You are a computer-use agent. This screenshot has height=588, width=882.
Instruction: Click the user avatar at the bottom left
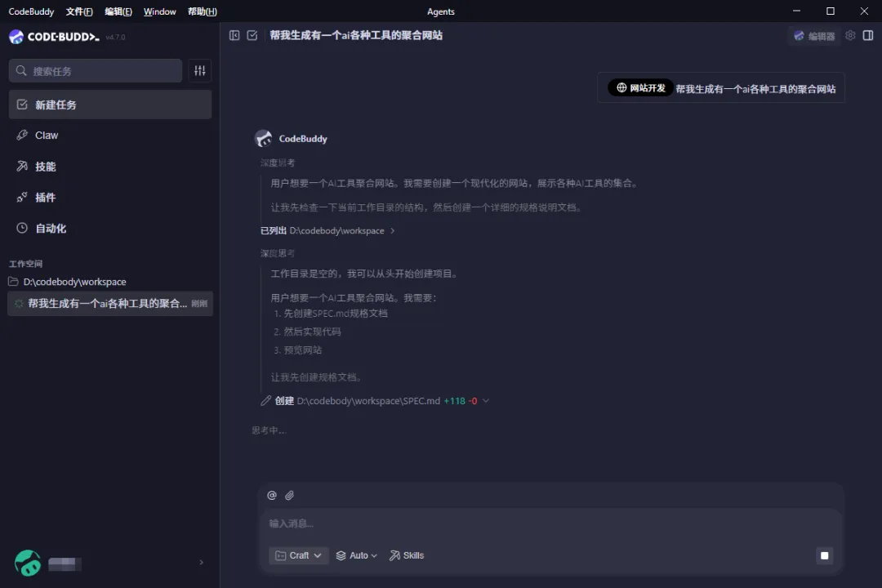click(28, 563)
